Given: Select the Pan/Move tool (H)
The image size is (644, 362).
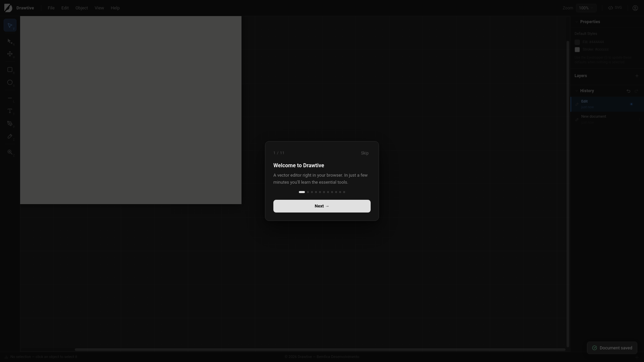Looking at the screenshot, I should [x=10, y=54].
